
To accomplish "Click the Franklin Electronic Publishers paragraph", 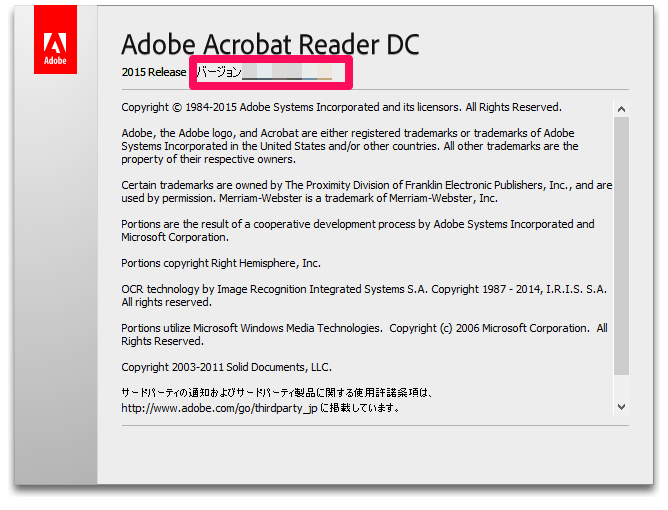I will 366,191.
